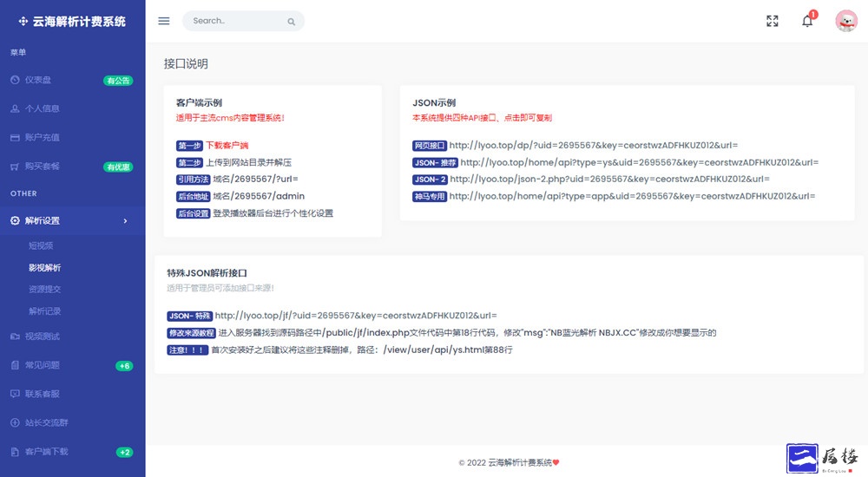Click the 第二步 label badge
The width and height of the screenshot is (868, 477).
[190, 163]
